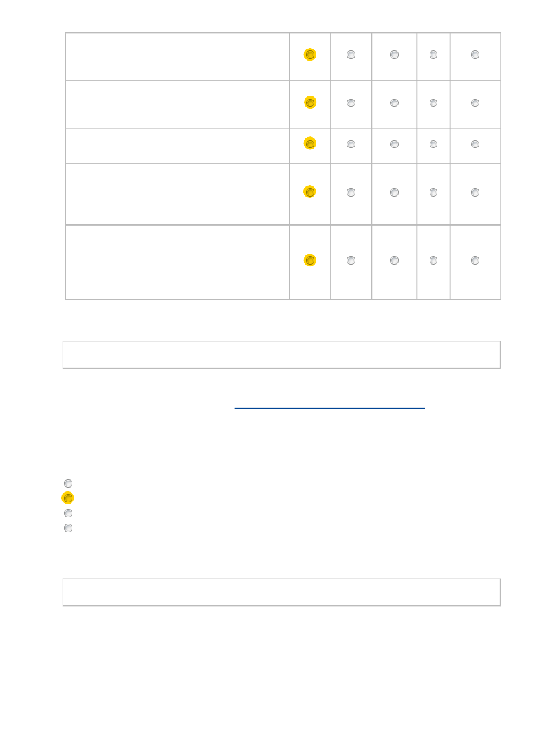Click the highlighted radio in the fifth table row

tap(310, 261)
